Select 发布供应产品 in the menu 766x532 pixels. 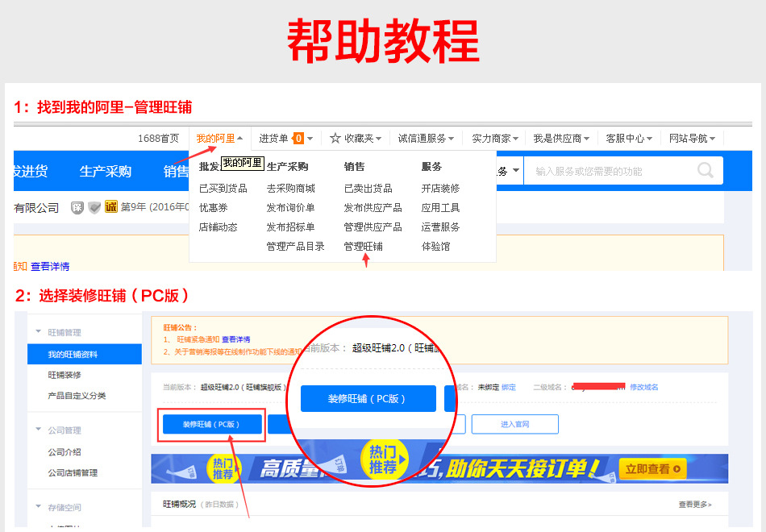click(373, 208)
